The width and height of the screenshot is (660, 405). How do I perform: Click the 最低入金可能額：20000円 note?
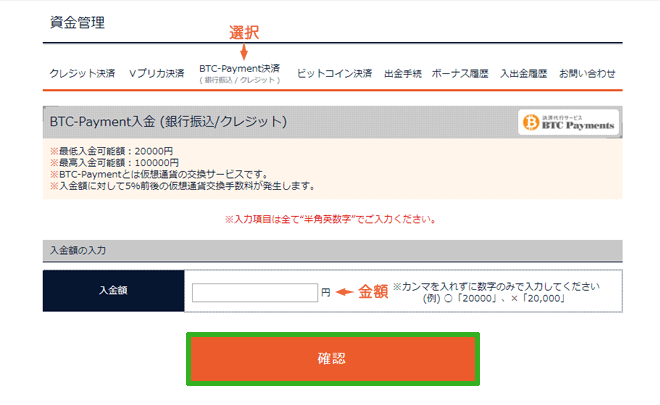pos(112,151)
